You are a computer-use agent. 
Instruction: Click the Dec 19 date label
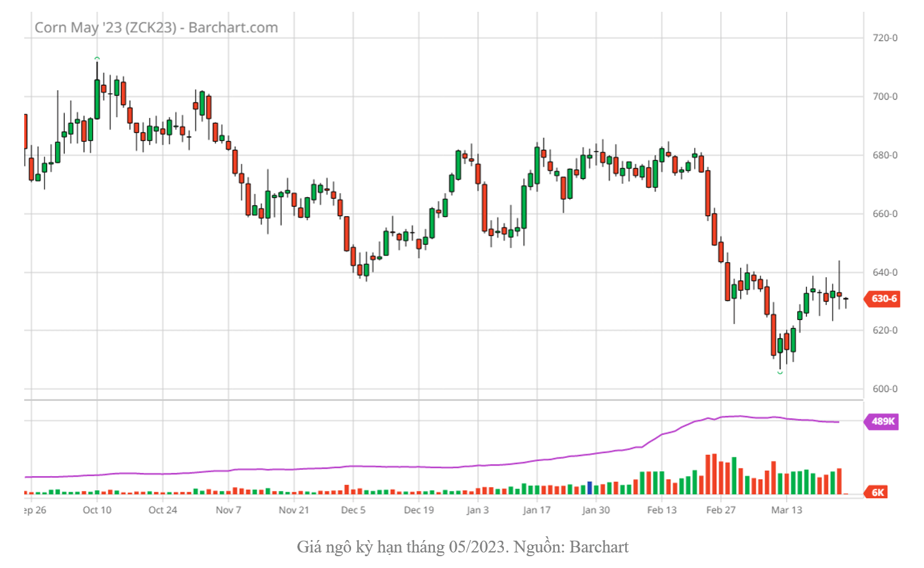pos(419,510)
